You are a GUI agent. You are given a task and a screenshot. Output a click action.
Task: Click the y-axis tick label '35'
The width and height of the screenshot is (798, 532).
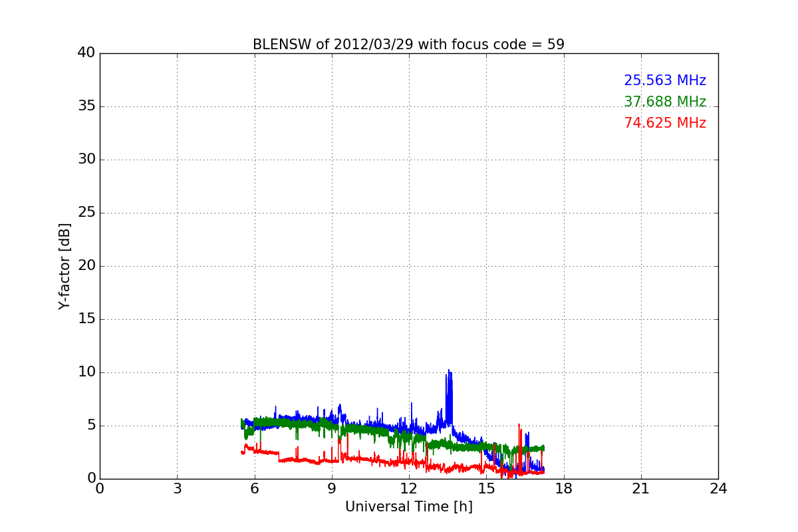[86, 106]
